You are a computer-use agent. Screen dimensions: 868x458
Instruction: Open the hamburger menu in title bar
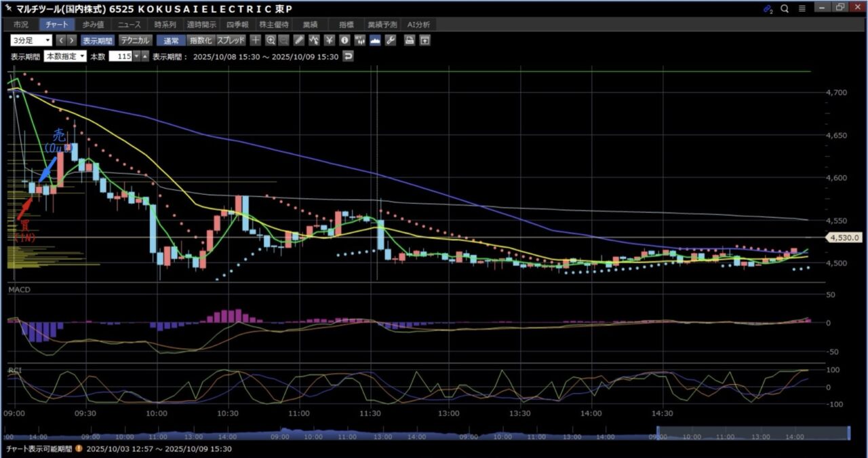pyautogui.click(x=802, y=9)
